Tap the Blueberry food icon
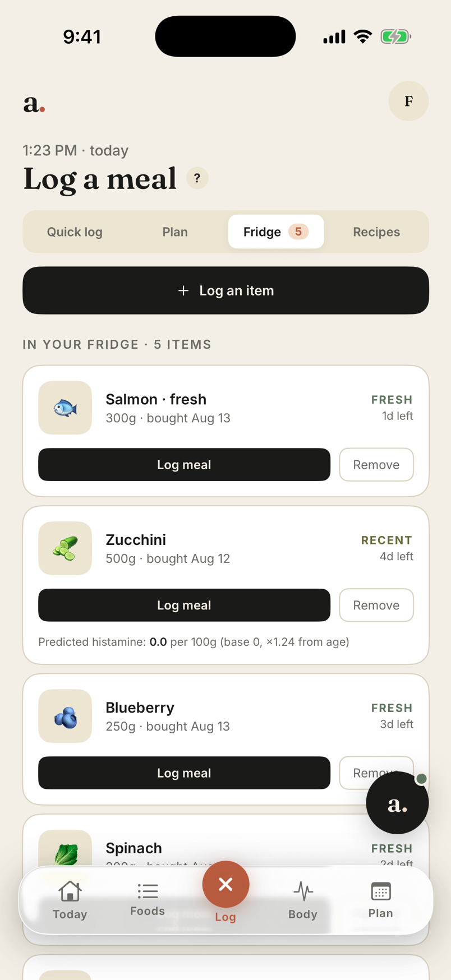Viewport: 451px width, 980px height. (x=65, y=716)
